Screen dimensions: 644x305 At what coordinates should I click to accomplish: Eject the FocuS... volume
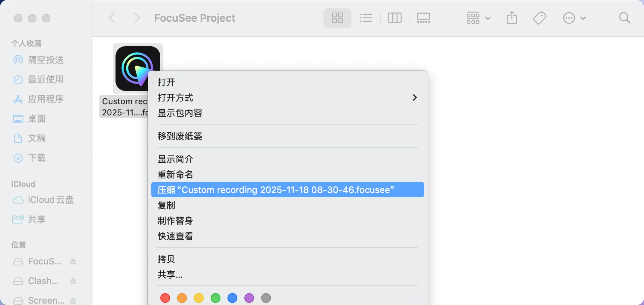coord(73,261)
